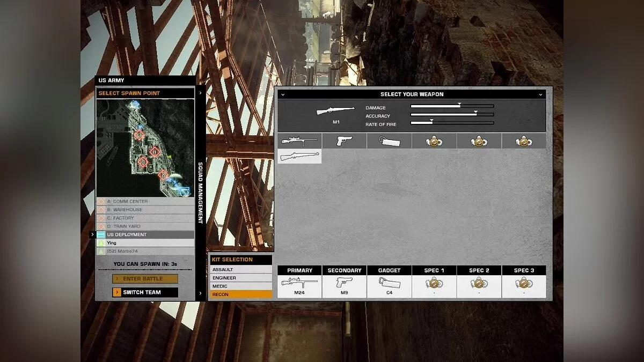The image size is (644, 362).
Task: Choose the Assault kit
Action: (241, 270)
